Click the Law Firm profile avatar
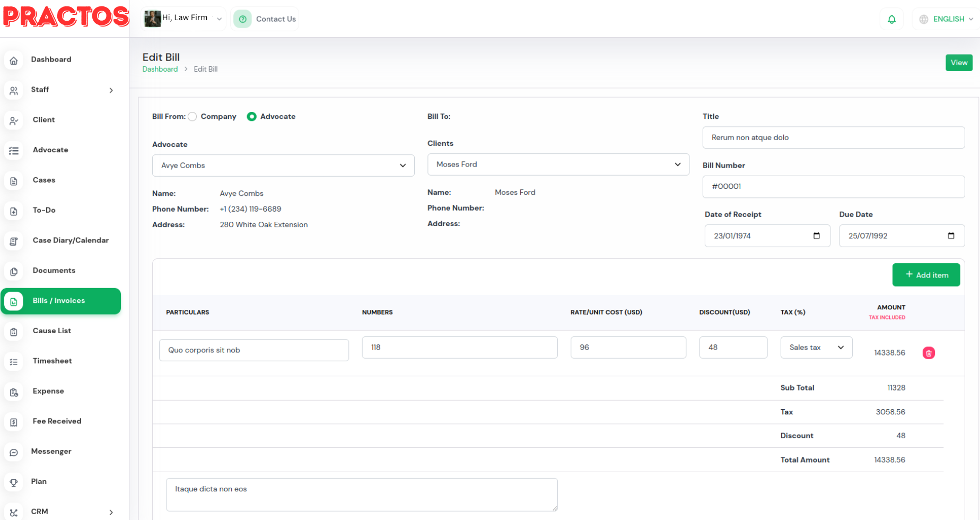 pyautogui.click(x=152, y=19)
